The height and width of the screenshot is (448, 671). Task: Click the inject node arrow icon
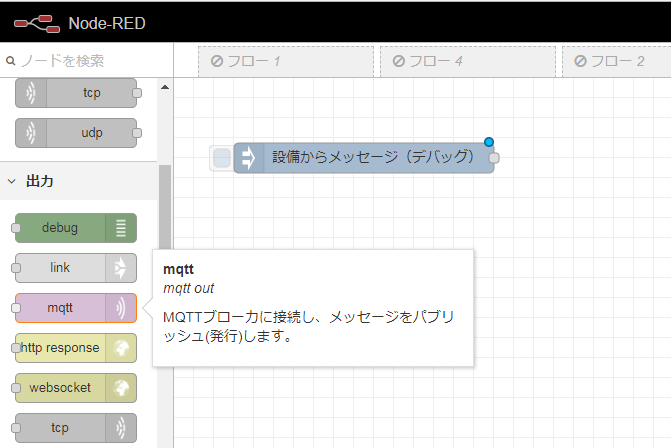(249, 158)
